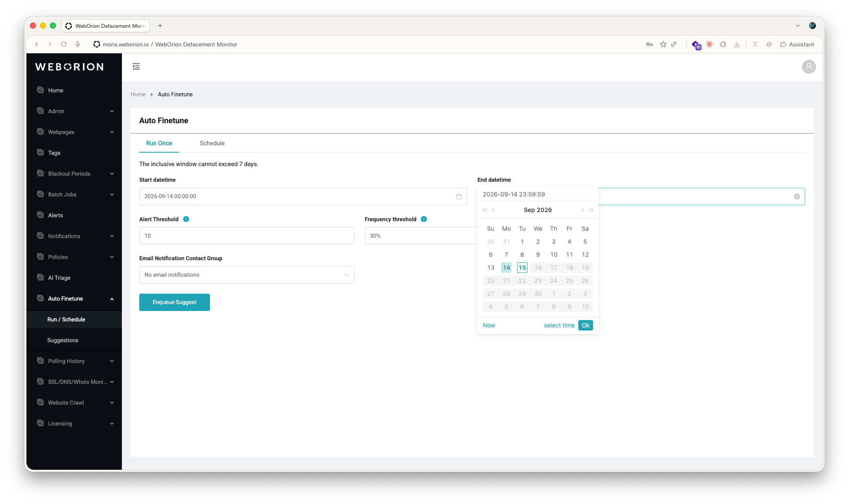Pick September 15 in the calendar

[x=522, y=268]
